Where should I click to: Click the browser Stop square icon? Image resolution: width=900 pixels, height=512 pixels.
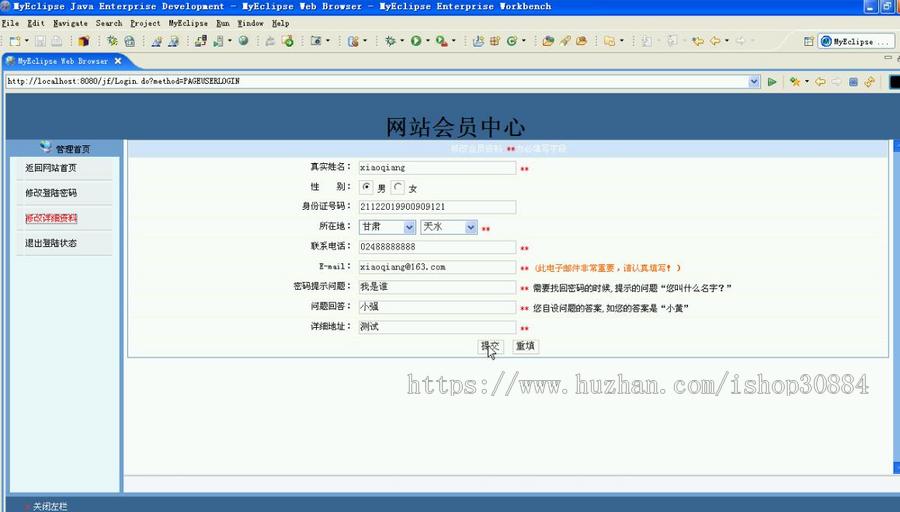[854, 82]
